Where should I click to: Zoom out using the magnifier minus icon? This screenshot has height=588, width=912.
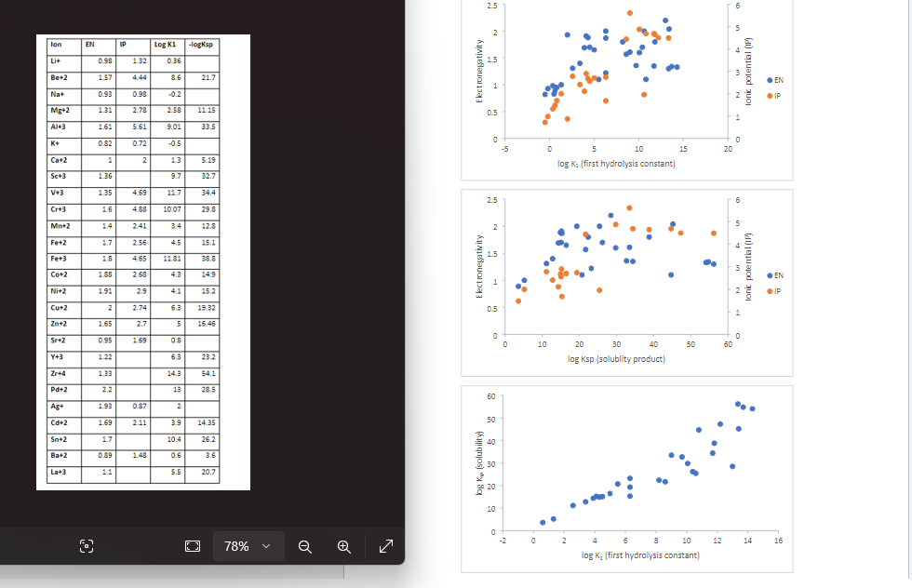pyautogui.click(x=305, y=547)
